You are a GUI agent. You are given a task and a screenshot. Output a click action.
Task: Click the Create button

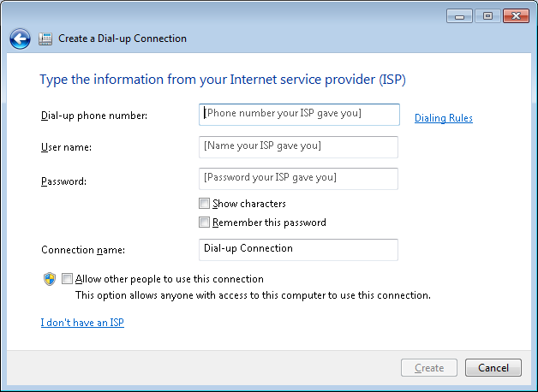pyautogui.click(x=429, y=368)
